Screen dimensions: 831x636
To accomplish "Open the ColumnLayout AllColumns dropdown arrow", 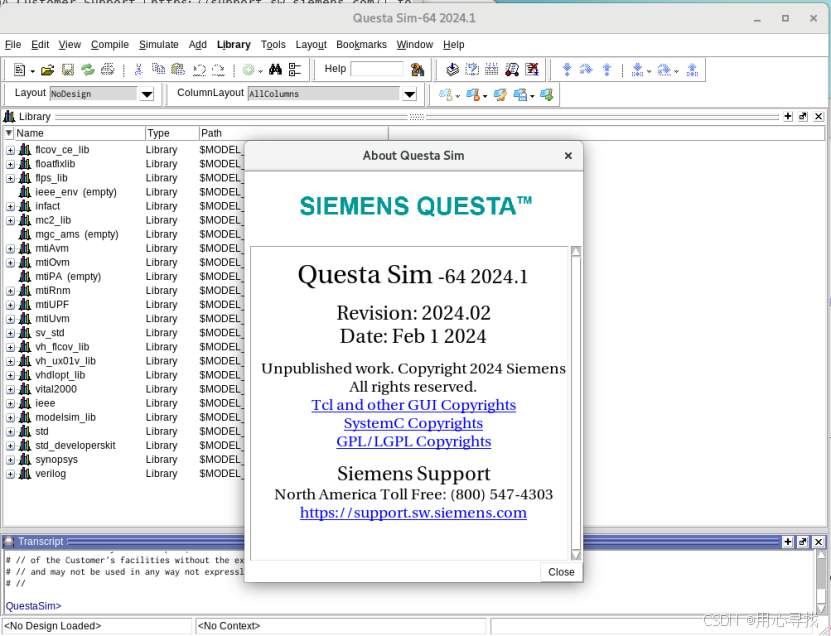I will [x=410, y=94].
